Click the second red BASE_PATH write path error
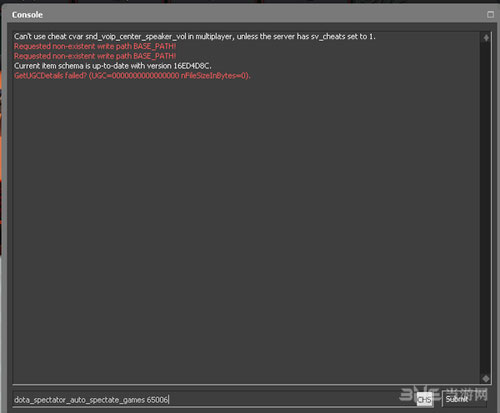Image resolution: width=500 pixels, height=413 pixels. (x=95, y=56)
